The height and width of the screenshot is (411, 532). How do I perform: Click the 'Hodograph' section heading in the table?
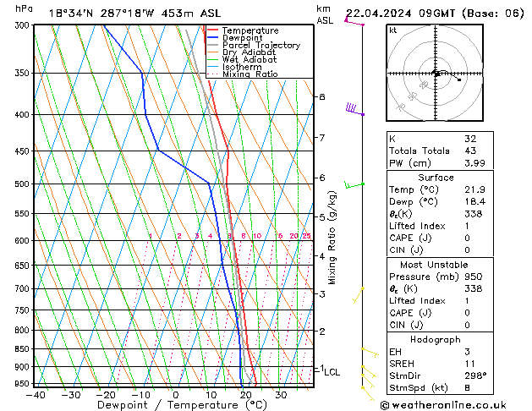point(436,339)
